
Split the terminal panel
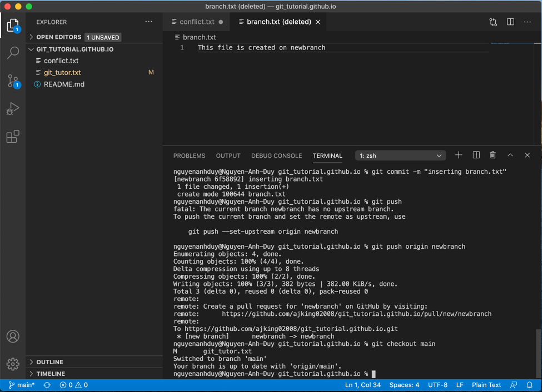click(x=476, y=155)
